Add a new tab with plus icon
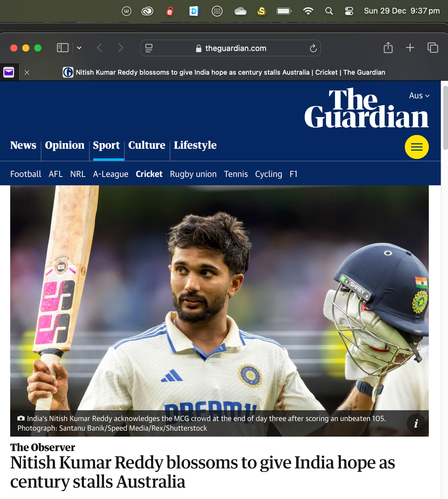 [410, 48]
